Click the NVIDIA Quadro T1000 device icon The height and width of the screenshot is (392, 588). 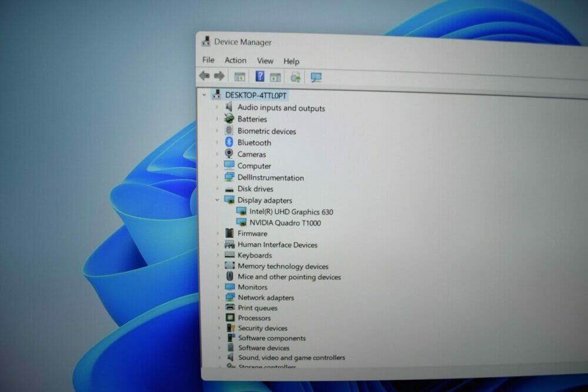[x=242, y=222]
